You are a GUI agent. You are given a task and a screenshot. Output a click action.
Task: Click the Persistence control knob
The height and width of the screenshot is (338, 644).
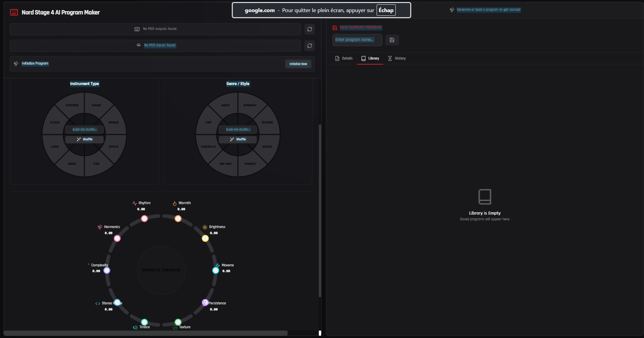click(205, 302)
